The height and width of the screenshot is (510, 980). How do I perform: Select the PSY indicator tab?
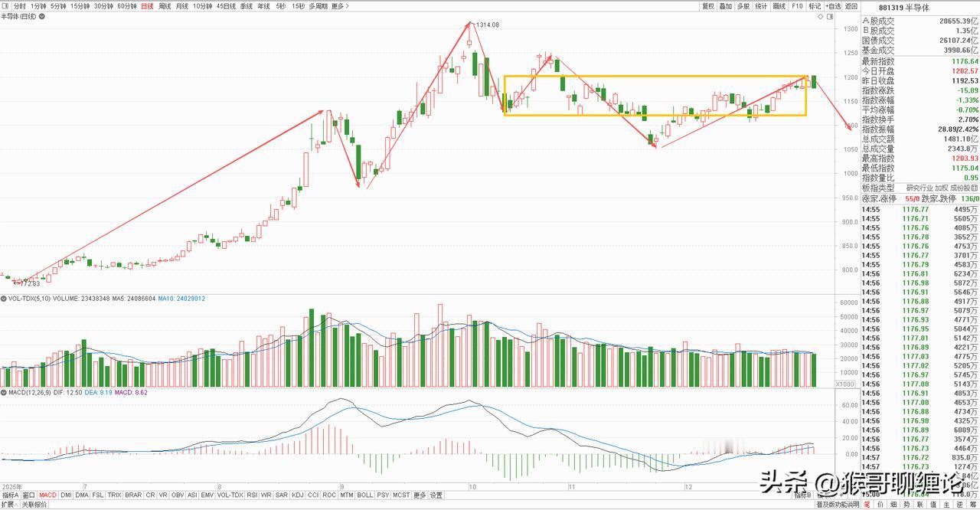click(382, 495)
